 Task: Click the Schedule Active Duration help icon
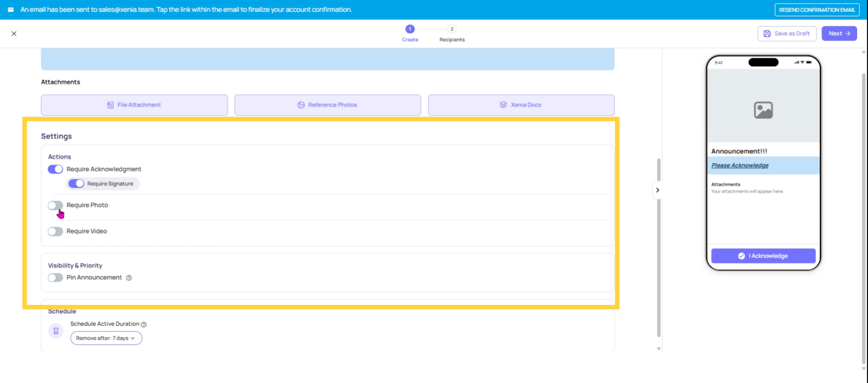tap(144, 324)
